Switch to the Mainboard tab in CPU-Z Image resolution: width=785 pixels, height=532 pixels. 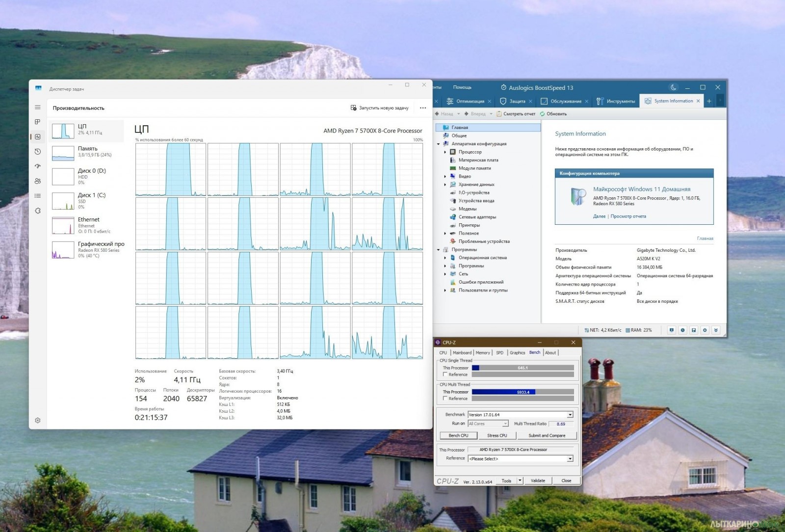click(462, 352)
